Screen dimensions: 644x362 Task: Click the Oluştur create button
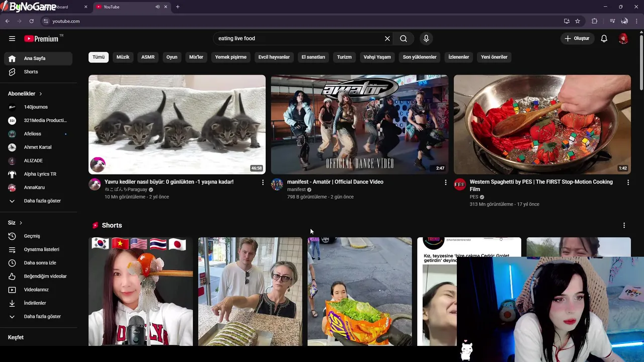[577, 39]
